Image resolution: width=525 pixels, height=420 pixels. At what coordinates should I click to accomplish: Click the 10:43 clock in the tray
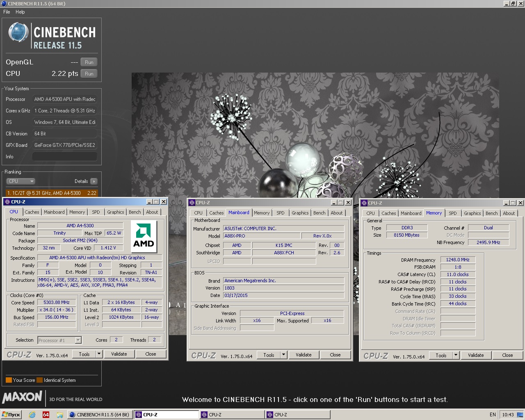508,415
